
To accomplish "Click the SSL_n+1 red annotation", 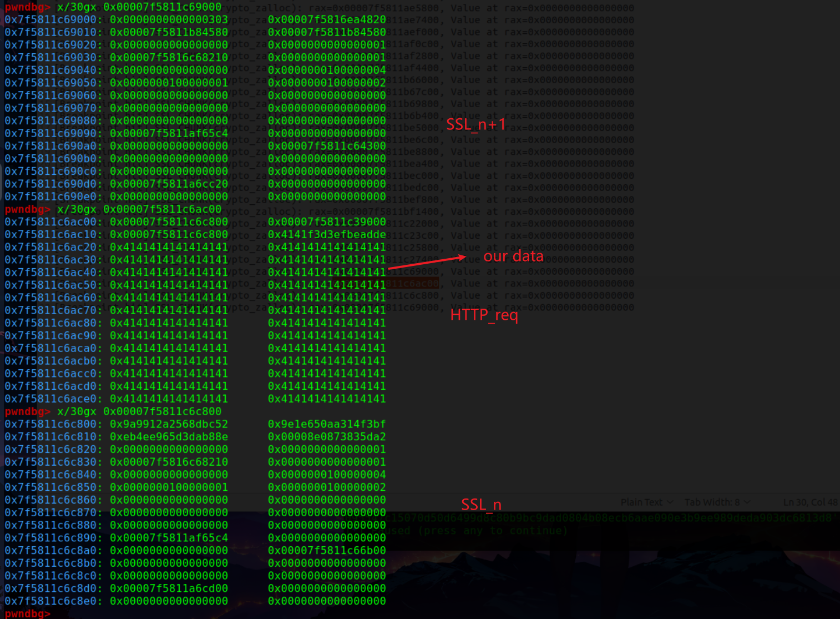I will click(x=475, y=124).
